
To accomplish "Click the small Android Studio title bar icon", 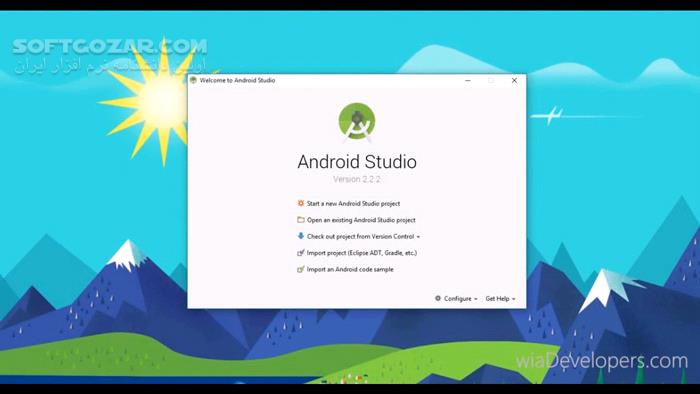I will click(x=193, y=80).
